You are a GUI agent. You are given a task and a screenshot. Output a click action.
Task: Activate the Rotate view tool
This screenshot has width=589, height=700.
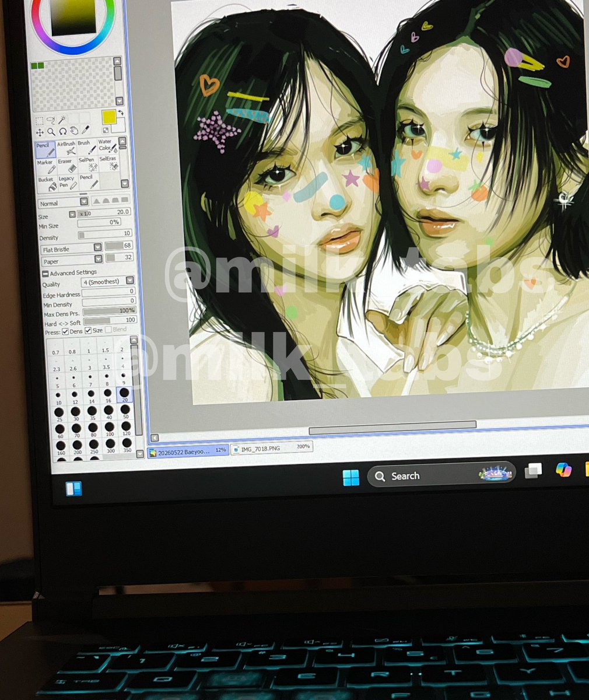tap(63, 132)
